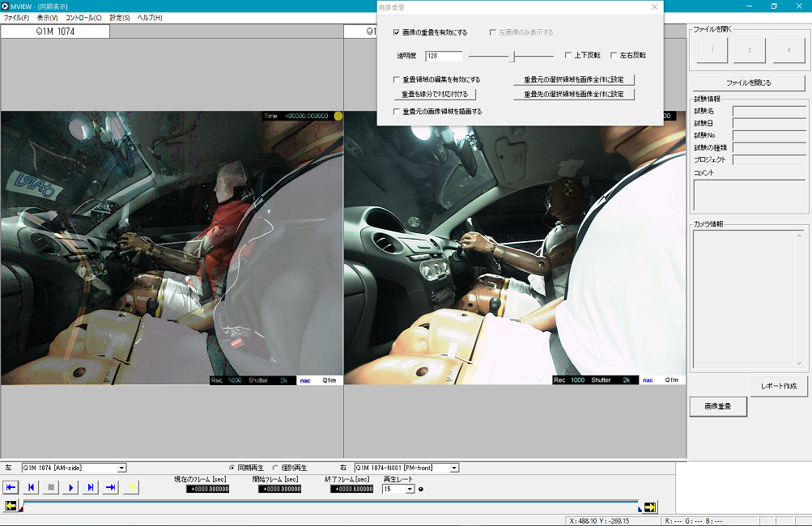Click the 試験名 field

click(x=770, y=112)
